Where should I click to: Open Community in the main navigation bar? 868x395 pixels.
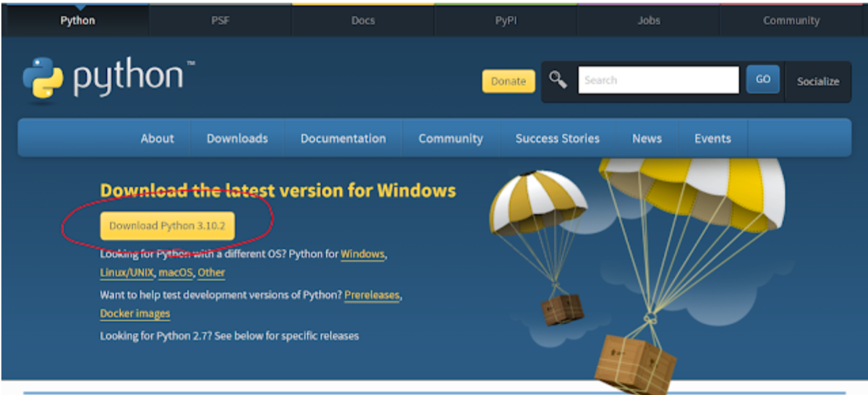(x=451, y=138)
